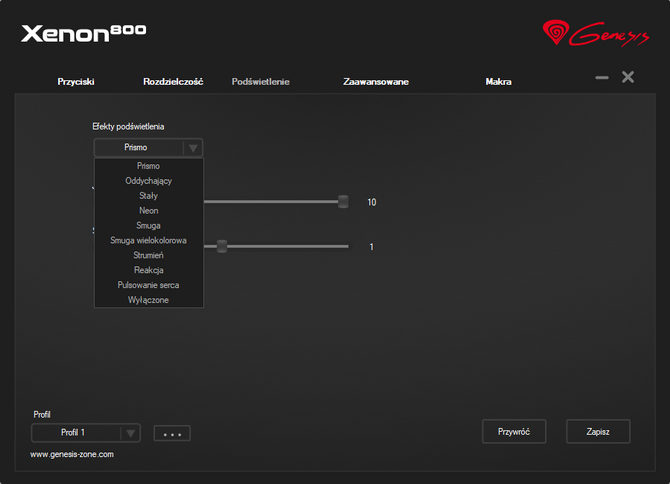
Task: Select Smuga from the effects list
Action: (x=148, y=226)
